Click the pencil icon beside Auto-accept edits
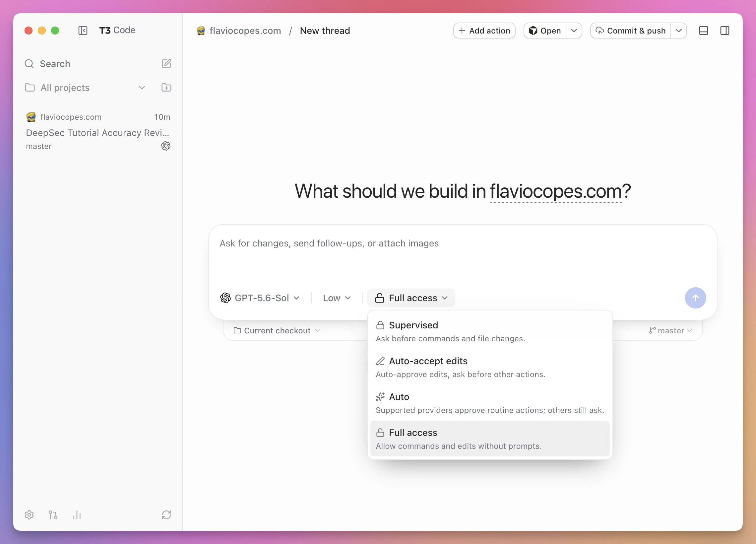 tap(380, 361)
